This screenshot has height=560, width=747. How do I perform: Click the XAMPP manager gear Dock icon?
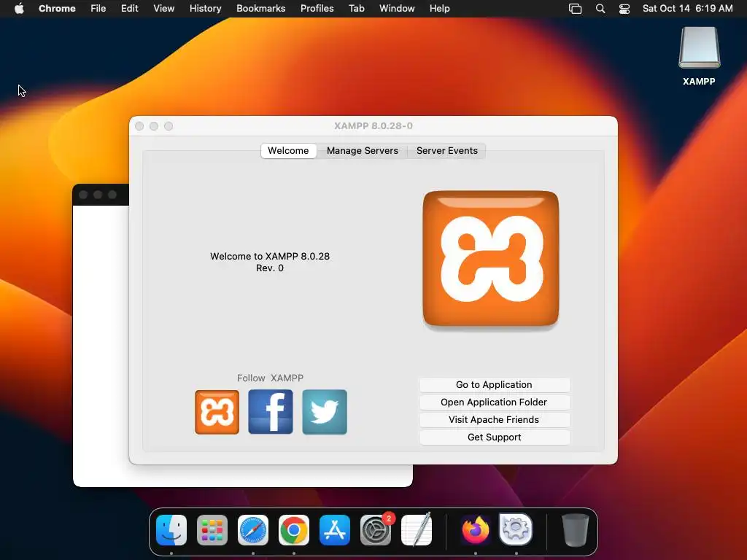coord(516,529)
